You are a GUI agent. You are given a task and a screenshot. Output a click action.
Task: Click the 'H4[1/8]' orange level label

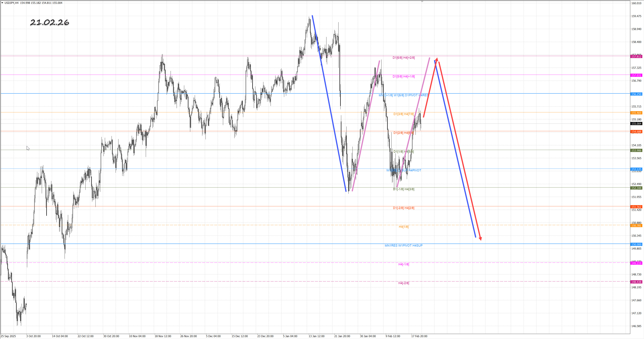click(x=403, y=227)
